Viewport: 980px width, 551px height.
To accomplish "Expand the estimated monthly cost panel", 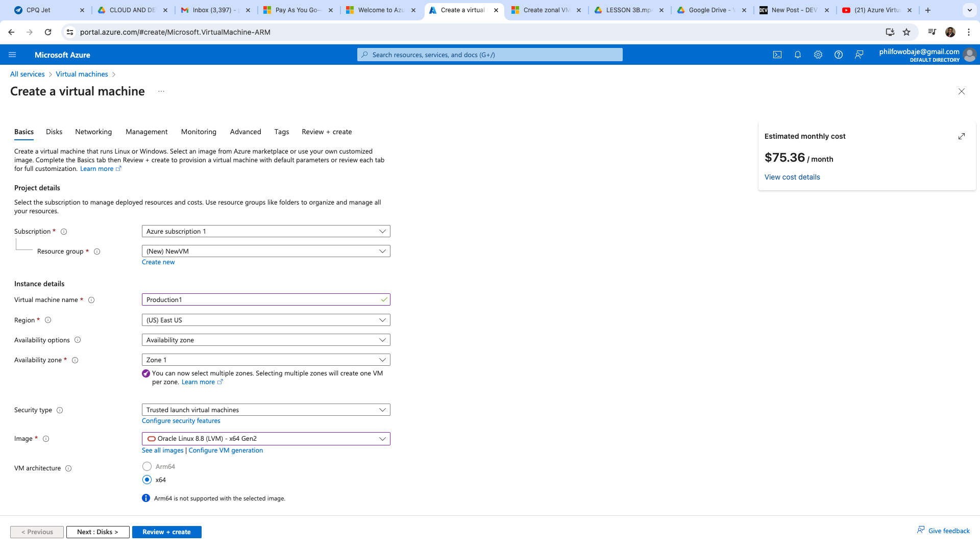I will click(x=962, y=136).
